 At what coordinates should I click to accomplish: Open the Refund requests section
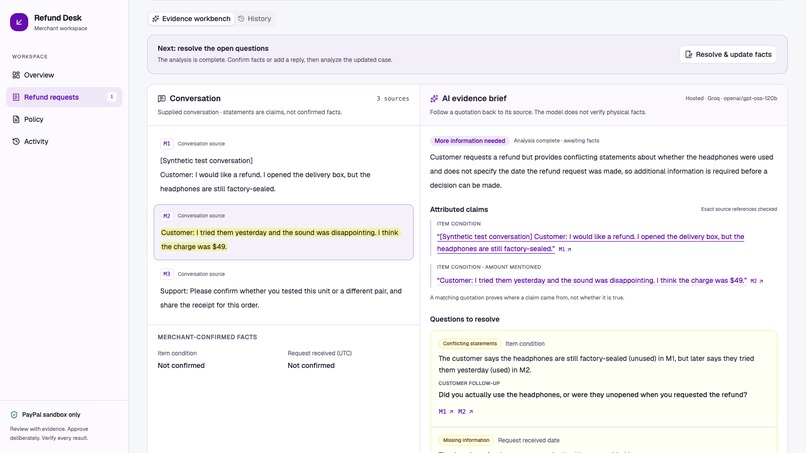pyautogui.click(x=64, y=97)
